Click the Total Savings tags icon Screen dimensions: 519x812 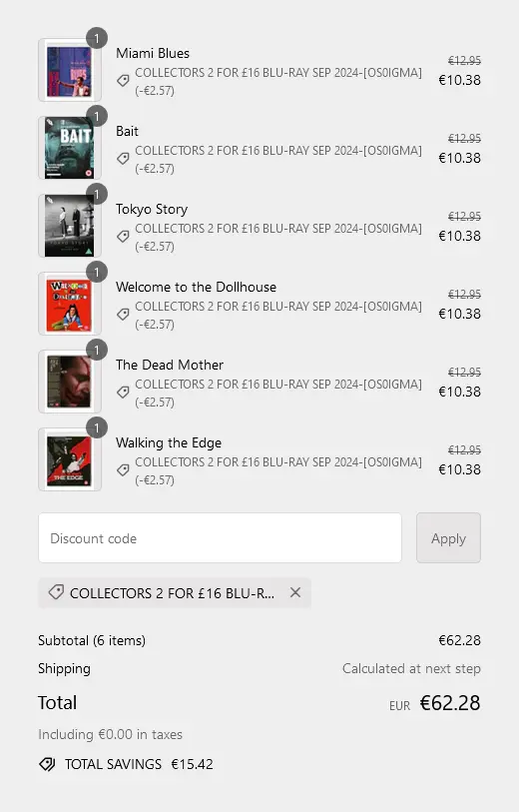[47, 764]
